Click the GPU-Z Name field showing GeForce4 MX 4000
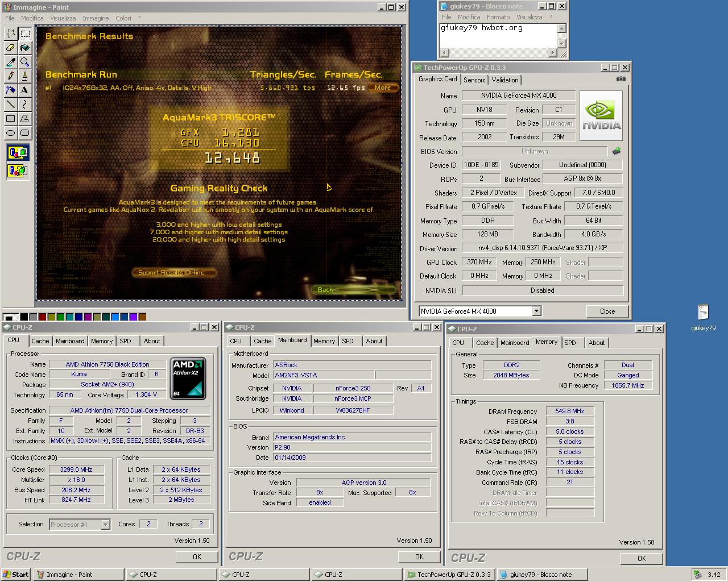Screen dimensions: 728x582 (x=519, y=95)
